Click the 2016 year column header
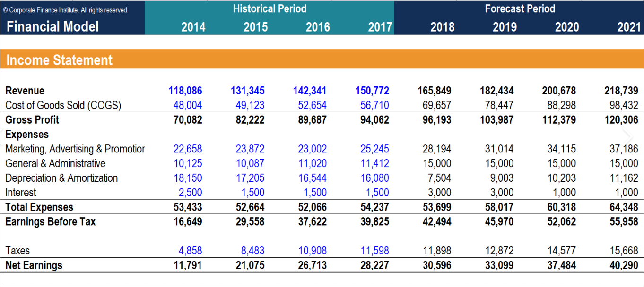644x287 pixels. tap(318, 27)
